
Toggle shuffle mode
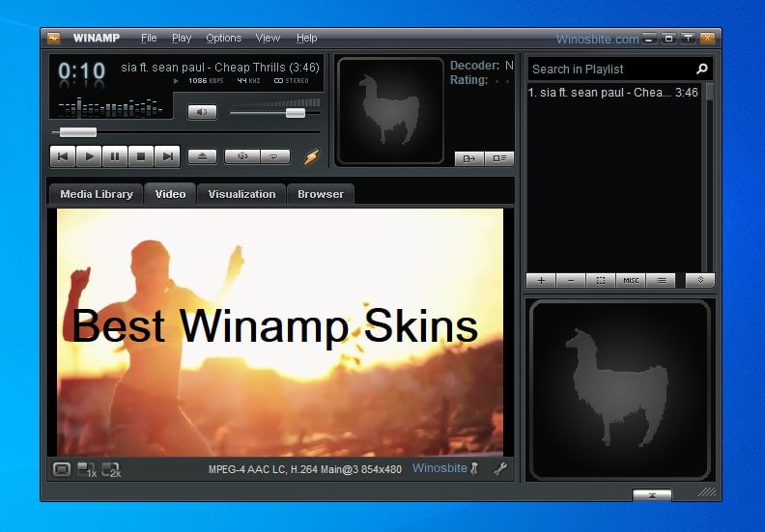click(x=242, y=156)
